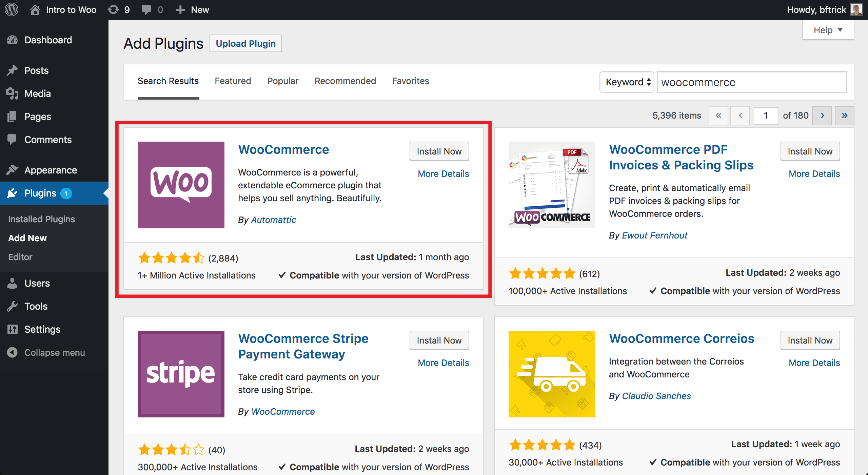The image size is (868, 475).
Task: Open the Dashboard via its gauge icon
Action: 12,40
